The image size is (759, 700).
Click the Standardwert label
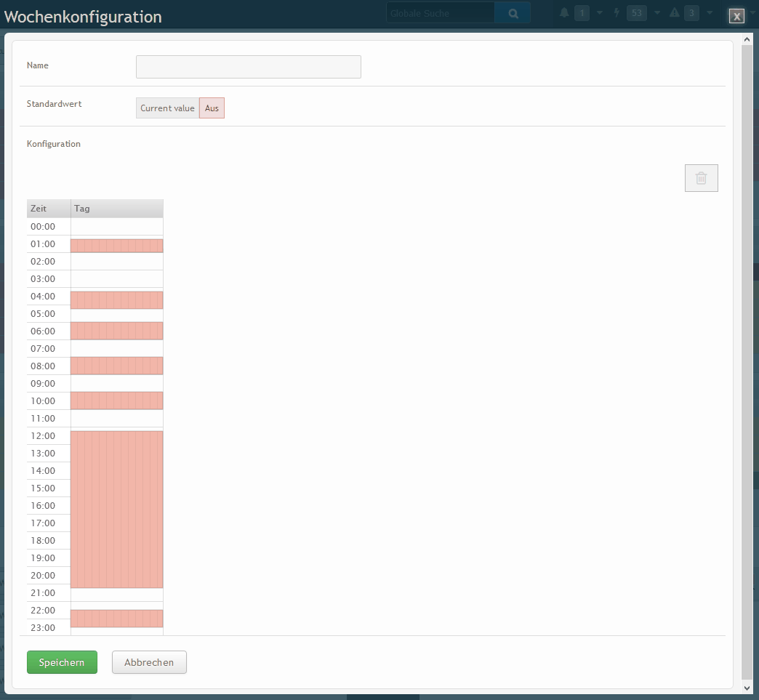pos(55,104)
